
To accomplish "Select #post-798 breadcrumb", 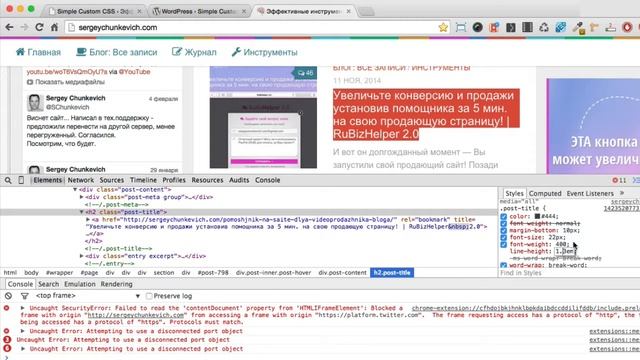I will 213,273.
